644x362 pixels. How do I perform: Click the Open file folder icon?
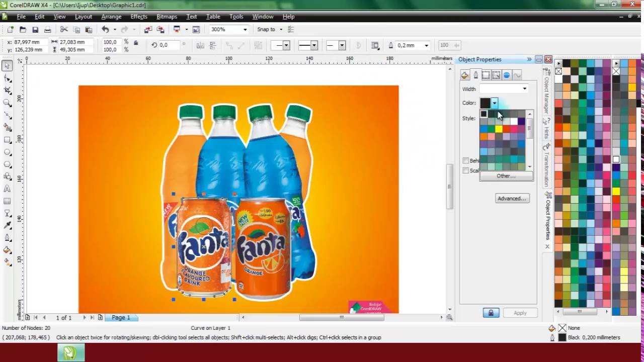point(23,30)
